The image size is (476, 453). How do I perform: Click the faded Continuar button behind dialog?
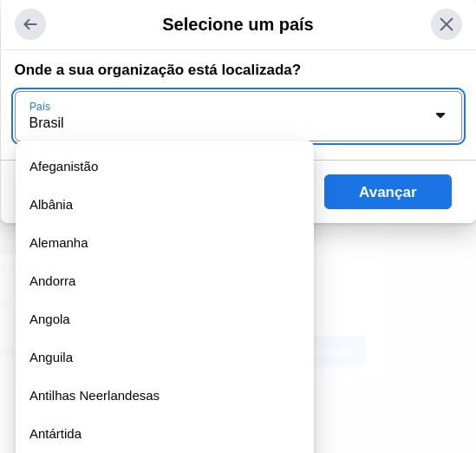(340, 351)
